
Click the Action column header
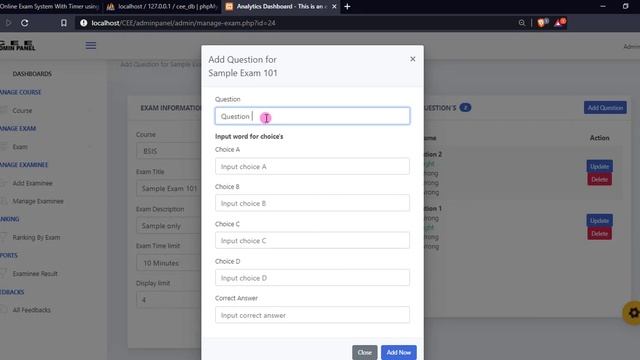point(599,138)
